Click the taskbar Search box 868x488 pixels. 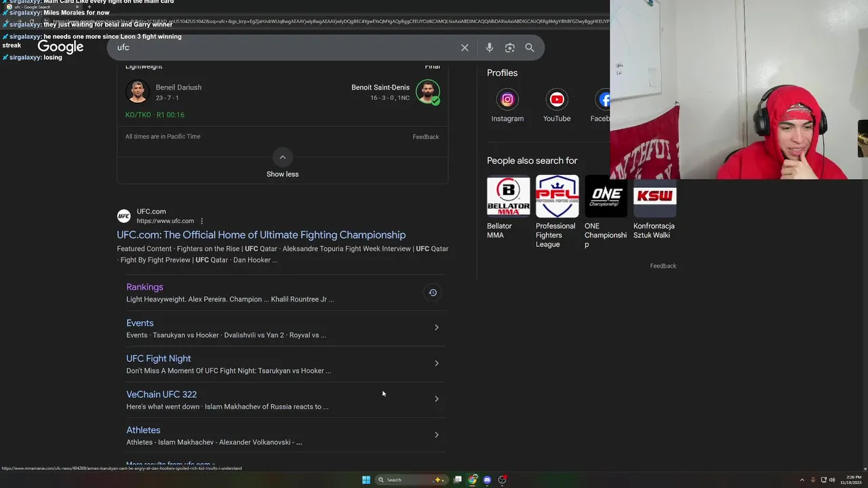point(411,480)
